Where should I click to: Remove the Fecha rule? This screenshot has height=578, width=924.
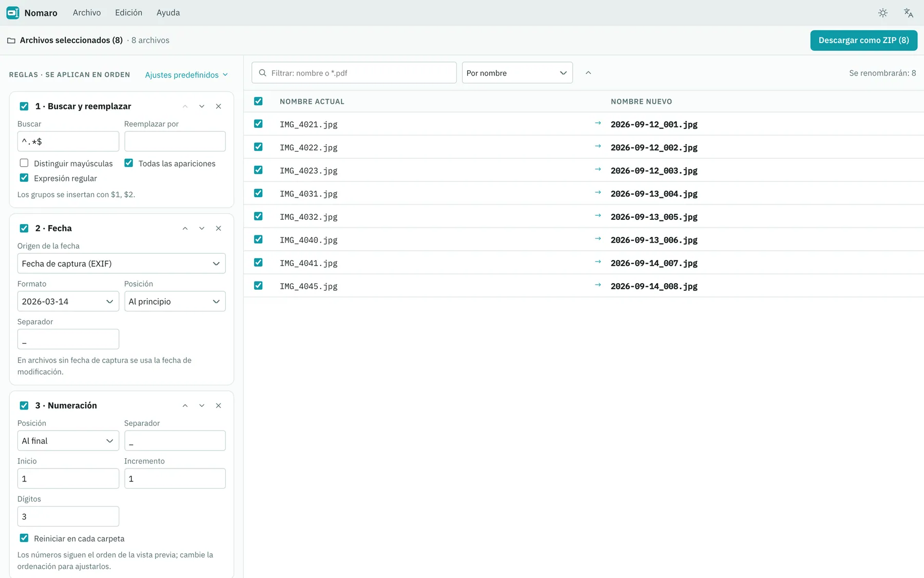coord(219,228)
